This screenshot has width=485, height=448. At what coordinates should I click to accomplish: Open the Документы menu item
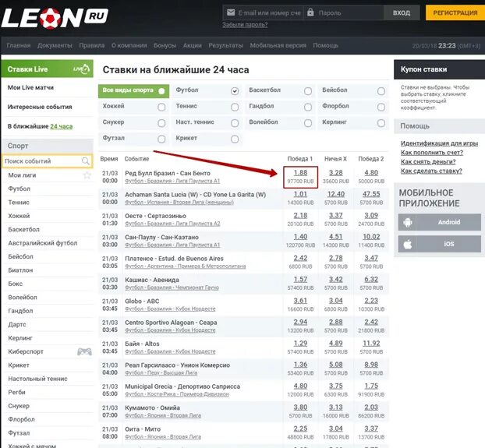click(x=55, y=45)
